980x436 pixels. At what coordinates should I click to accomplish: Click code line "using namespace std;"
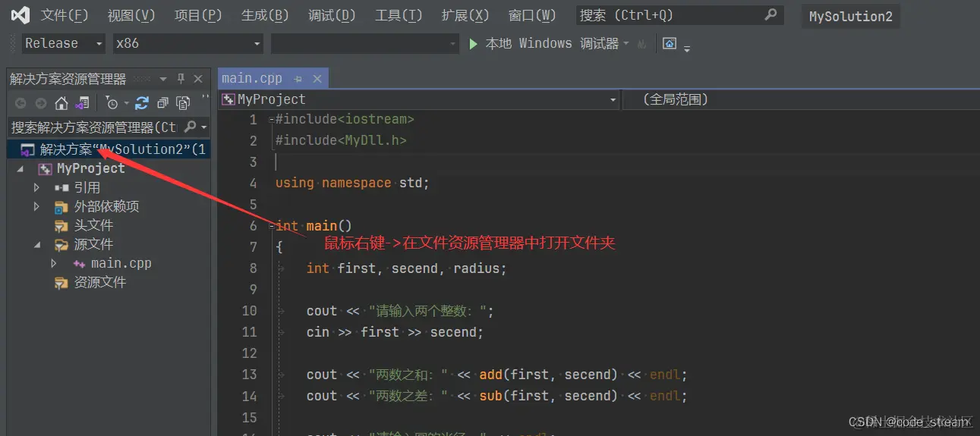(x=352, y=183)
